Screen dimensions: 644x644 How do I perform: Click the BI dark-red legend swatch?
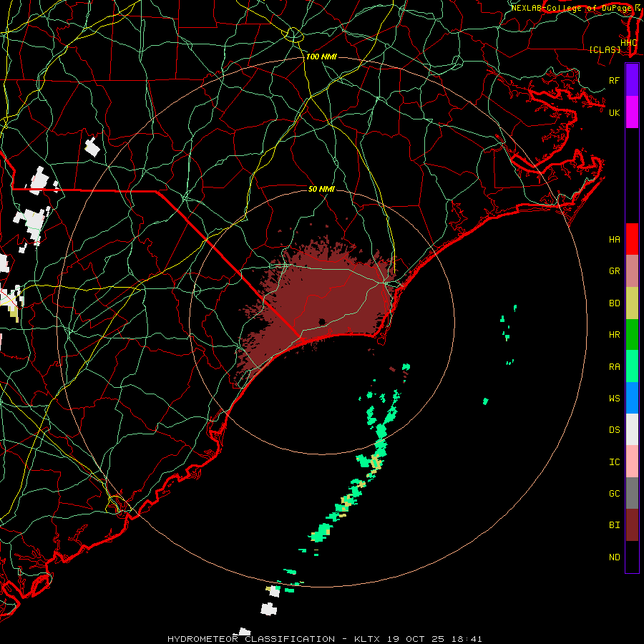(x=632, y=525)
